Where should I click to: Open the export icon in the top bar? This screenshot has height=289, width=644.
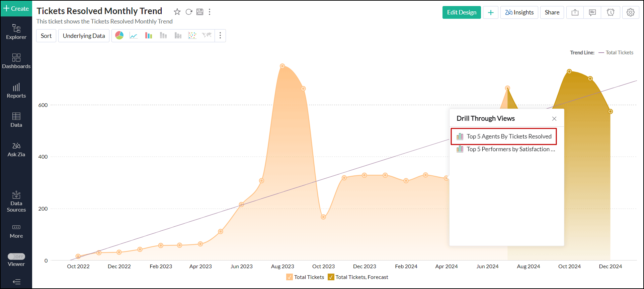[x=575, y=12]
